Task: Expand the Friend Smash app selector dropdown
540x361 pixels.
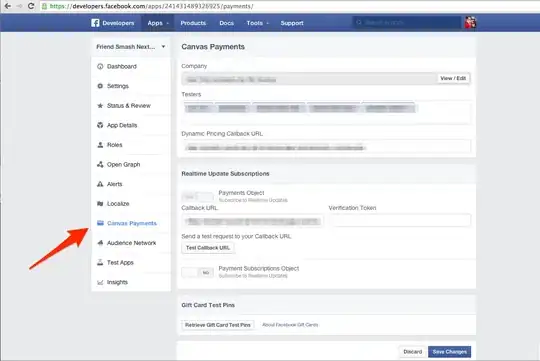Action: click(131, 47)
